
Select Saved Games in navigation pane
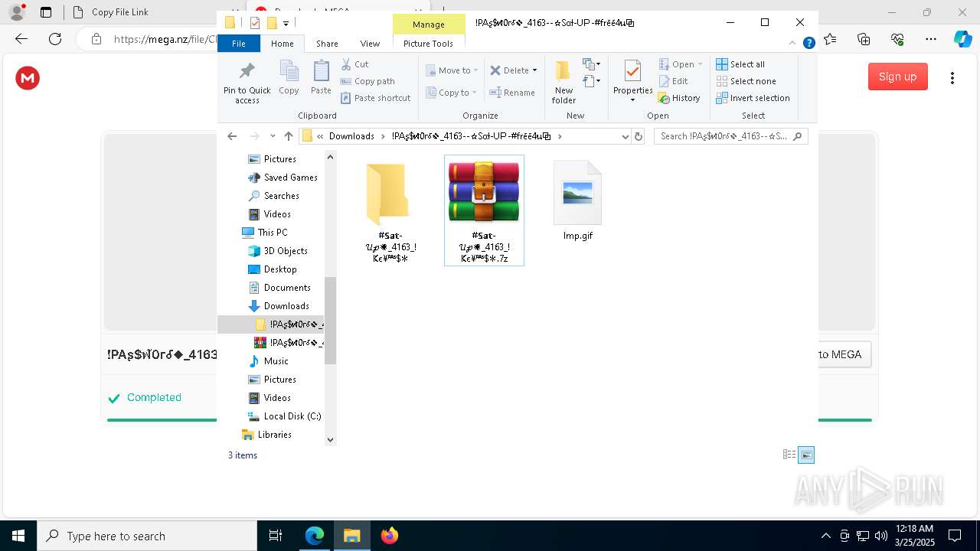point(290,178)
